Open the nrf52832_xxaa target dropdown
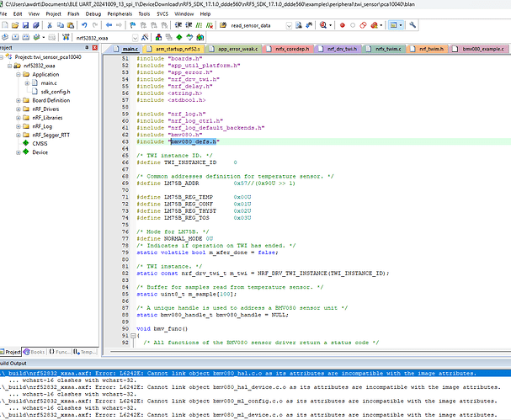The height and width of the screenshot is (420, 511). 135,38
